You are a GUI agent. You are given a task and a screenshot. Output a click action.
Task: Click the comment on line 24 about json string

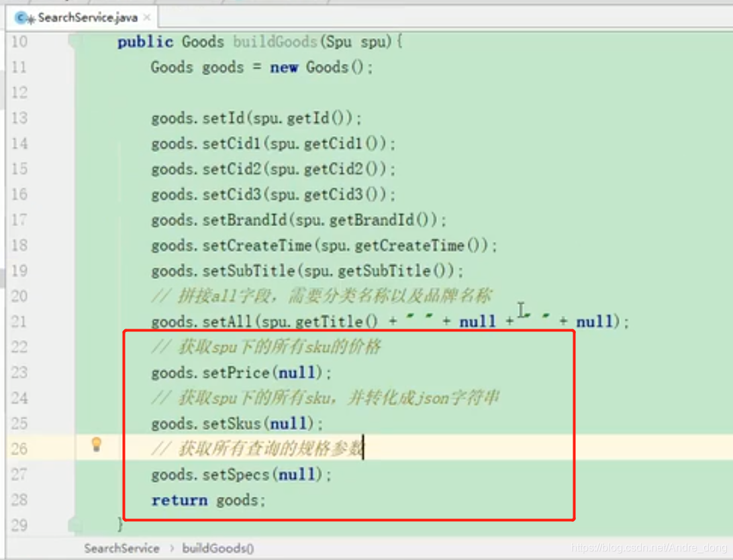tap(326, 398)
